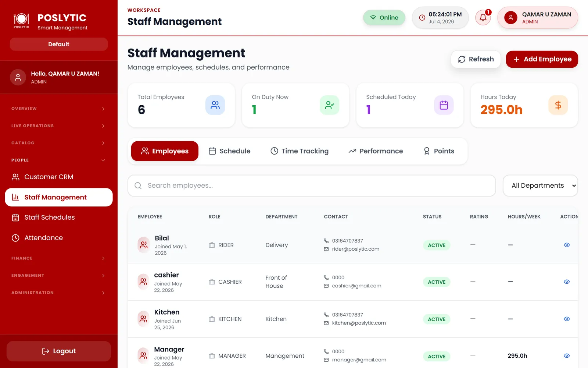
Task: Click the briefcase icon beside MANAGER role
Action: click(x=212, y=356)
